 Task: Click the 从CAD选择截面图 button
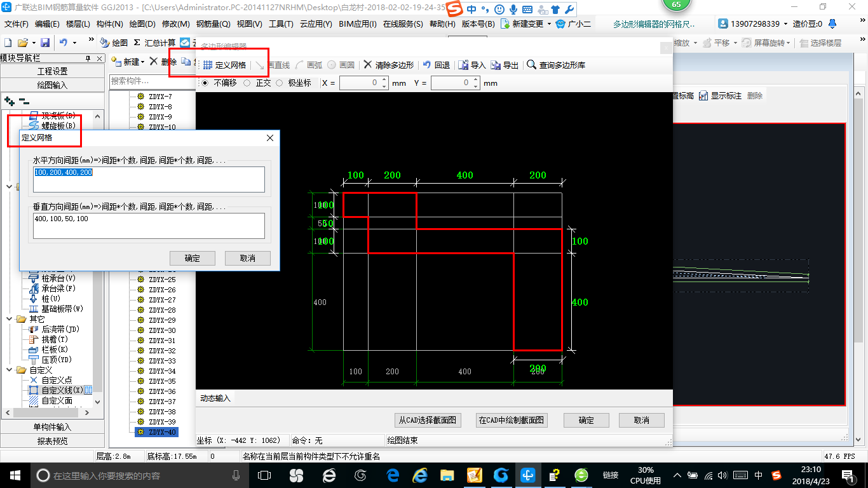pos(427,420)
